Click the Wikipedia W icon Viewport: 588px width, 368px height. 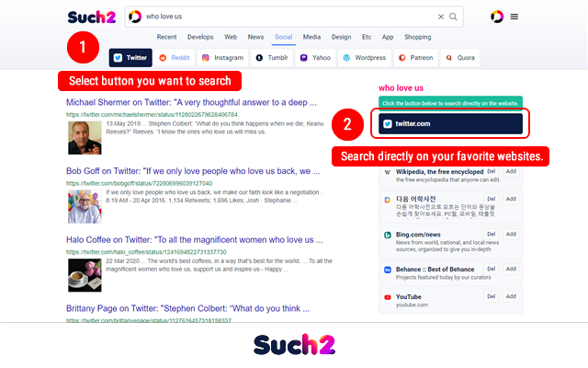click(388, 172)
